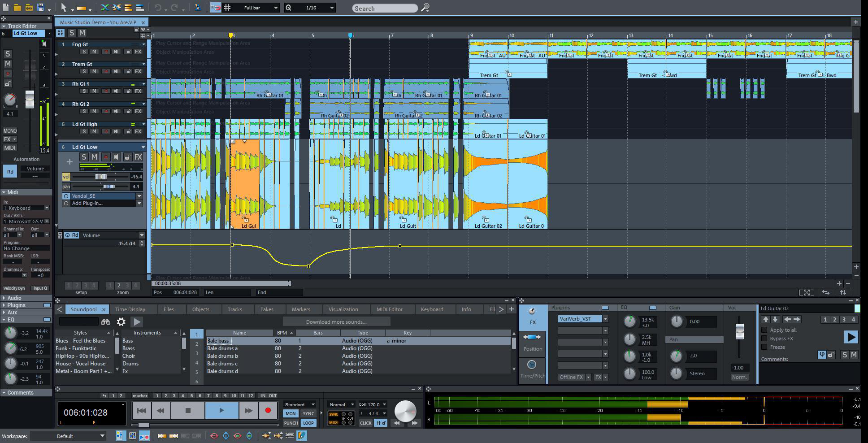The image size is (868, 443).
Task: Mute the Ld Gt Low track
Action: [x=94, y=157]
